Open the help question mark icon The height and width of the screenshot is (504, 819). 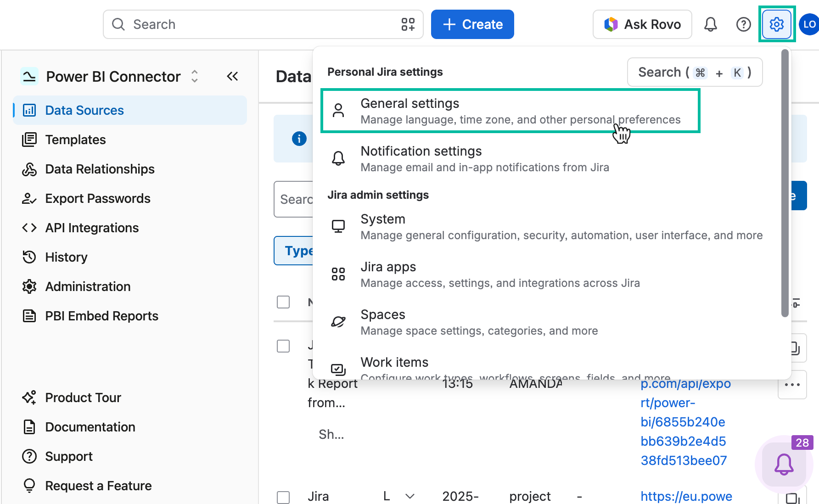pos(744,24)
